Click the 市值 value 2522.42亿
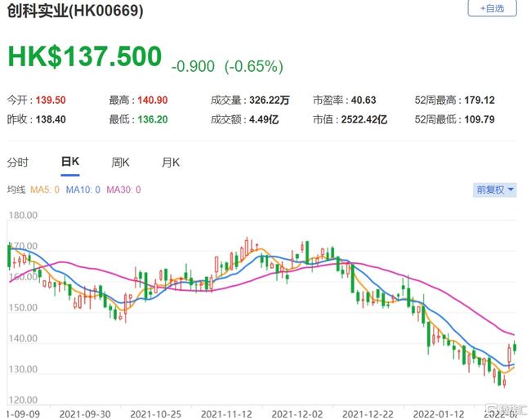Viewport: 531px width, 420px height. tap(364, 119)
